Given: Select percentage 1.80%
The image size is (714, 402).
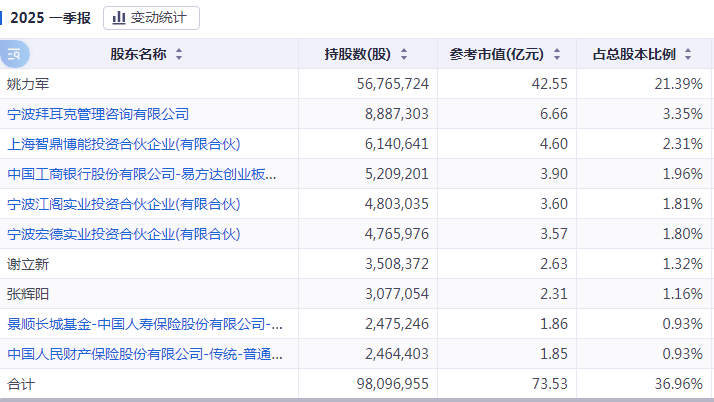Looking at the screenshot, I should pyautogui.click(x=683, y=234).
